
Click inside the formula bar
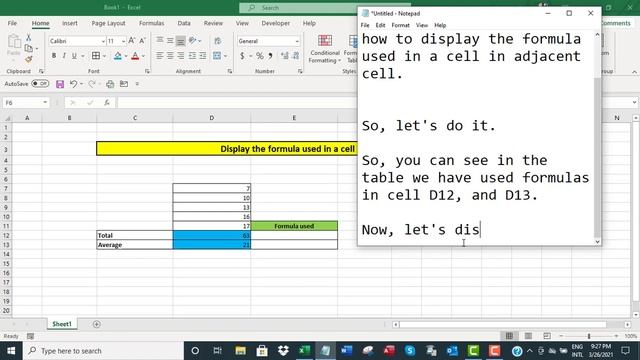click(x=237, y=103)
